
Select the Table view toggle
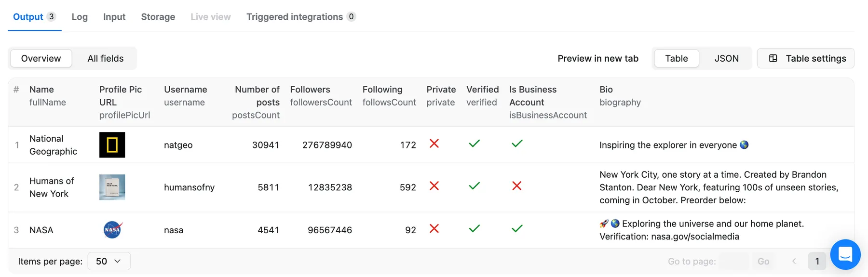pos(676,58)
